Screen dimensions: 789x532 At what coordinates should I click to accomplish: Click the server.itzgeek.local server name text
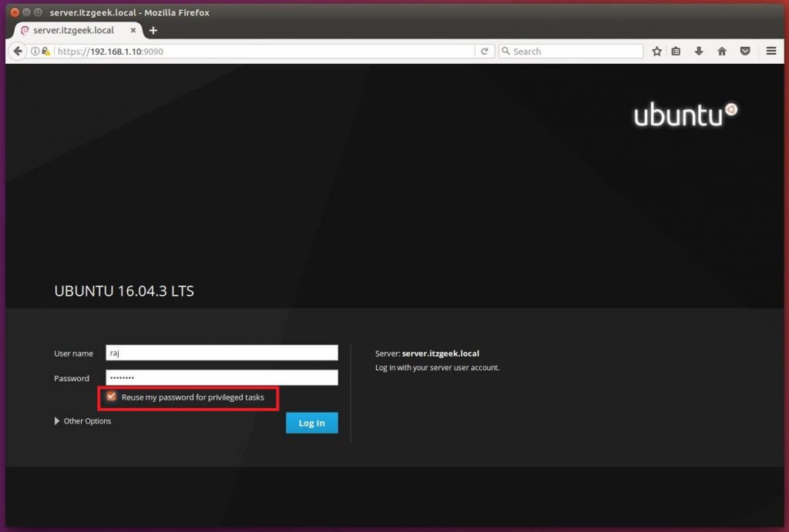[x=440, y=353]
